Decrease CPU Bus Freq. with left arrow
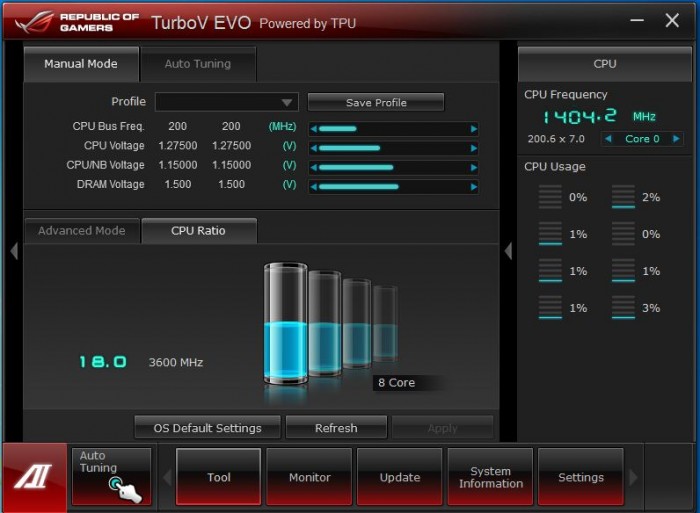Image resolution: width=700 pixels, height=513 pixels. (x=313, y=129)
